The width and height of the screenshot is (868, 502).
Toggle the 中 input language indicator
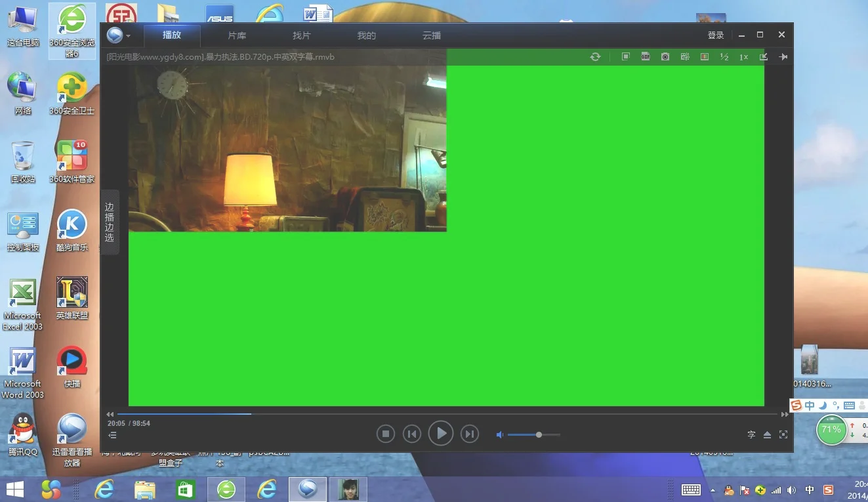pos(810,490)
